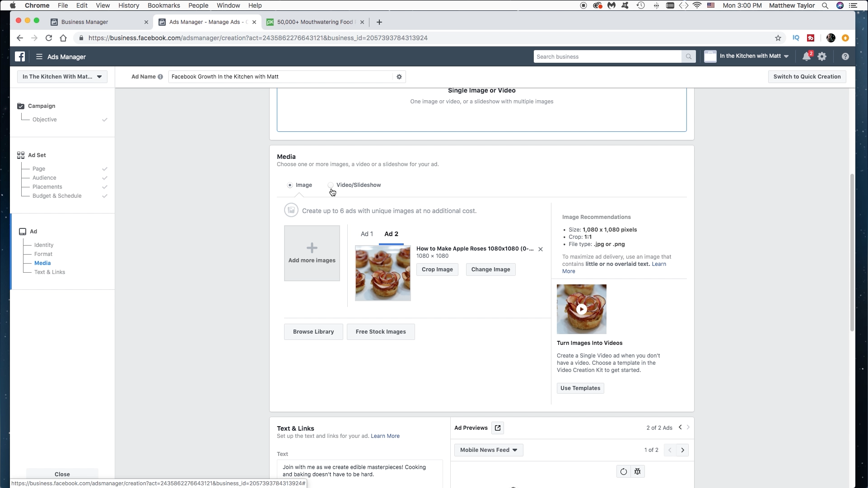The height and width of the screenshot is (488, 868).
Task: Open the Ads Manager hamburger menu
Action: pyautogui.click(x=39, y=56)
